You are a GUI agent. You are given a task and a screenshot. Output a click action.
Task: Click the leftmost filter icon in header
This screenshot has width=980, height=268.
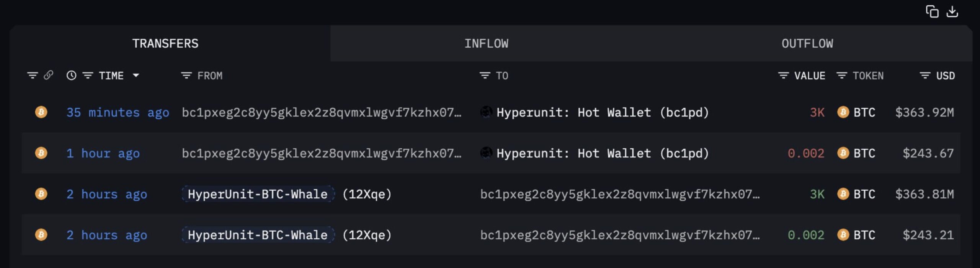(x=33, y=75)
